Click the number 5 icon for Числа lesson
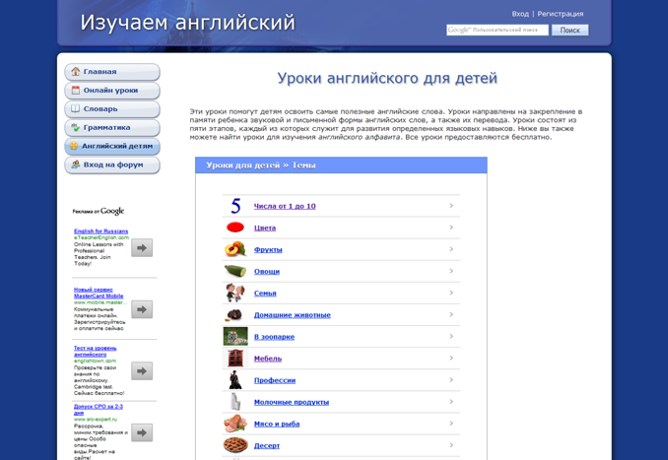 tap(236, 206)
